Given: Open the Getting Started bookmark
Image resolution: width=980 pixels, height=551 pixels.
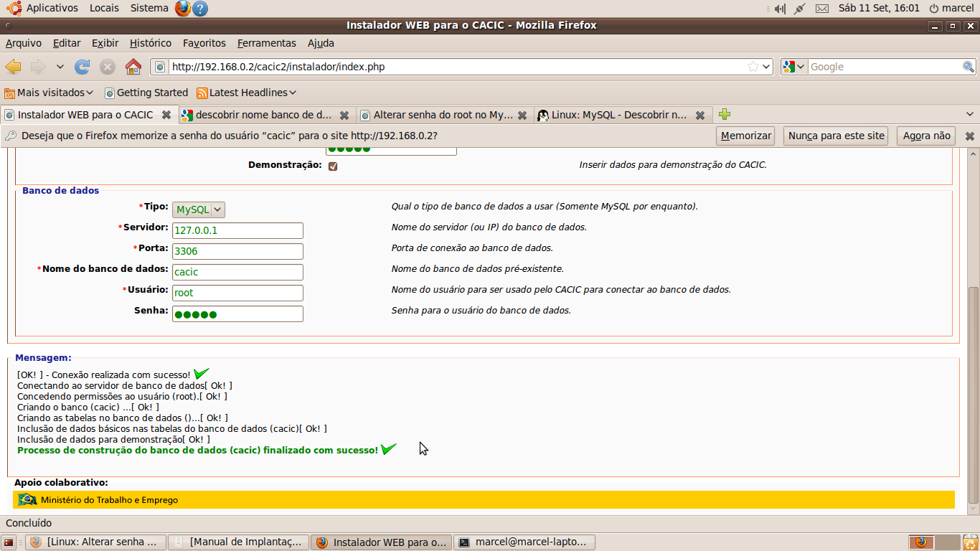Looking at the screenshot, I should coord(146,93).
